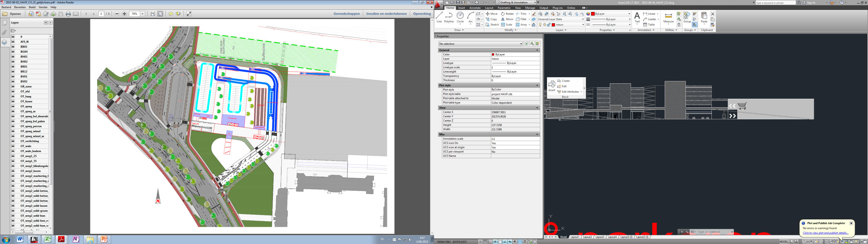Click the red ByLayer color swatch in ribbon
The image size is (868, 244).
pos(593,14)
